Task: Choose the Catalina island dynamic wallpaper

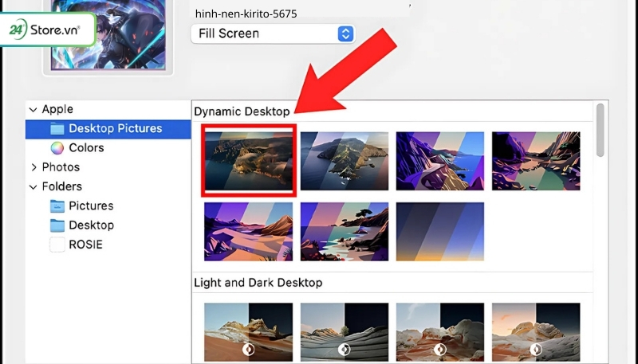Action: (x=345, y=160)
